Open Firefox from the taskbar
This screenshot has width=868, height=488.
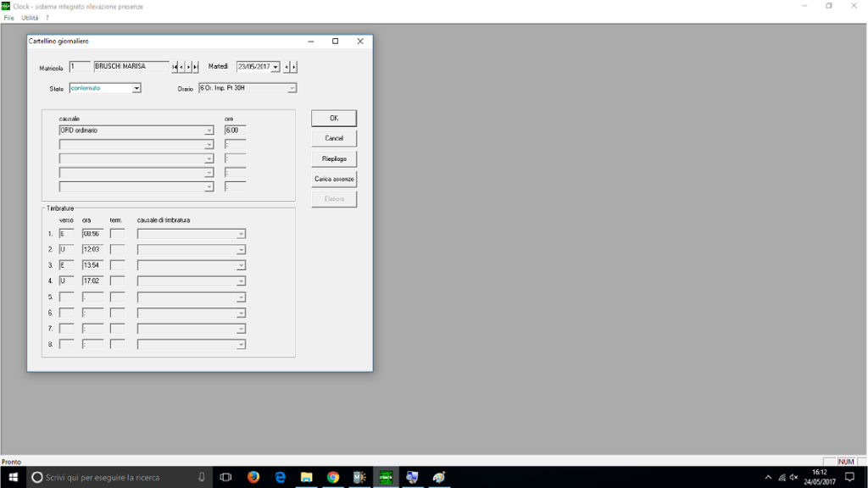[x=253, y=477]
